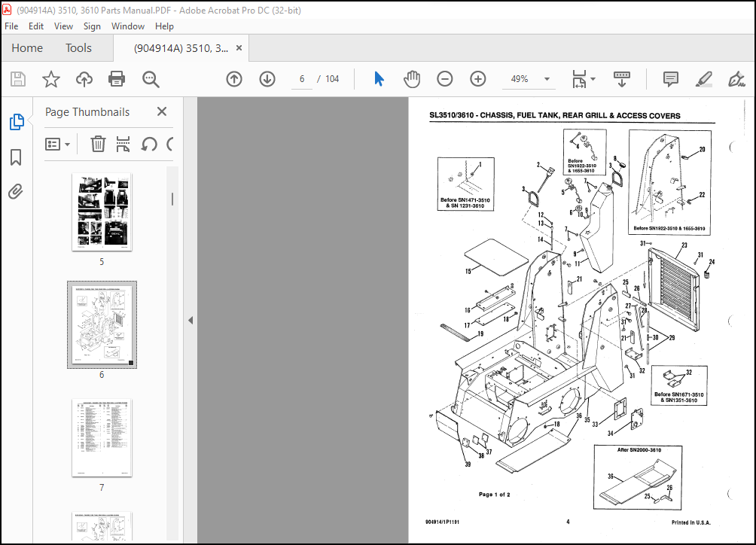The width and height of the screenshot is (756, 545).
Task: Zoom in with plus circle
Action: [x=478, y=79]
